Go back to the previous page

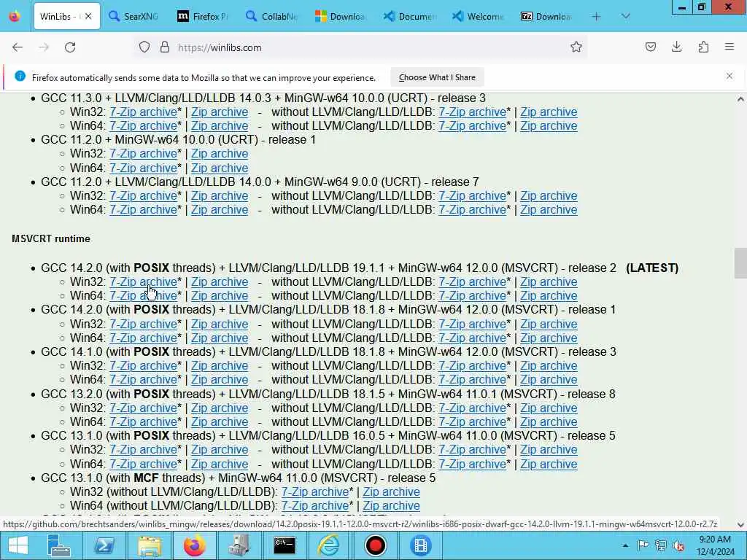pyautogui.click(x=18, y=47)
